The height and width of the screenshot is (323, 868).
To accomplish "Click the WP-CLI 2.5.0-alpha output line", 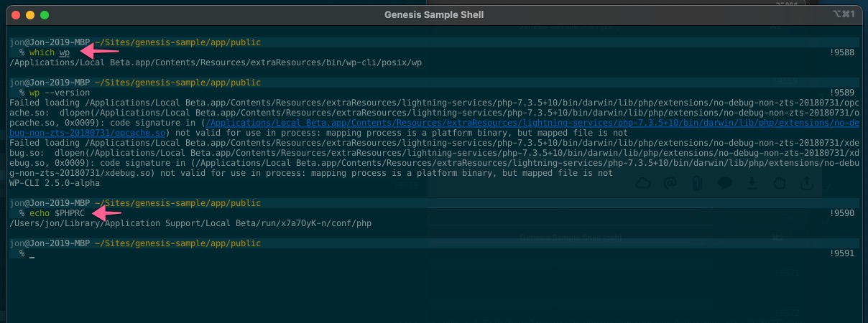I will pyautogui.click(x=55, y=183).
